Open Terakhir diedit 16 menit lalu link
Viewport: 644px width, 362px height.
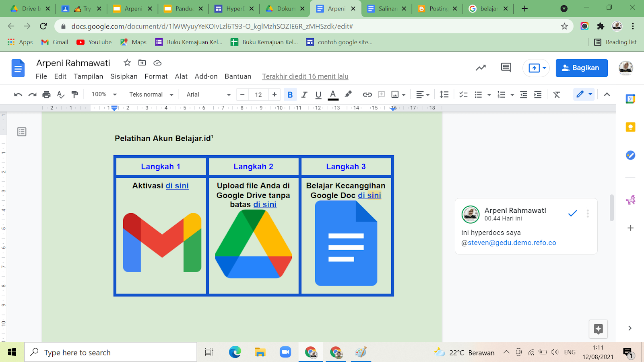coord(305,76)
